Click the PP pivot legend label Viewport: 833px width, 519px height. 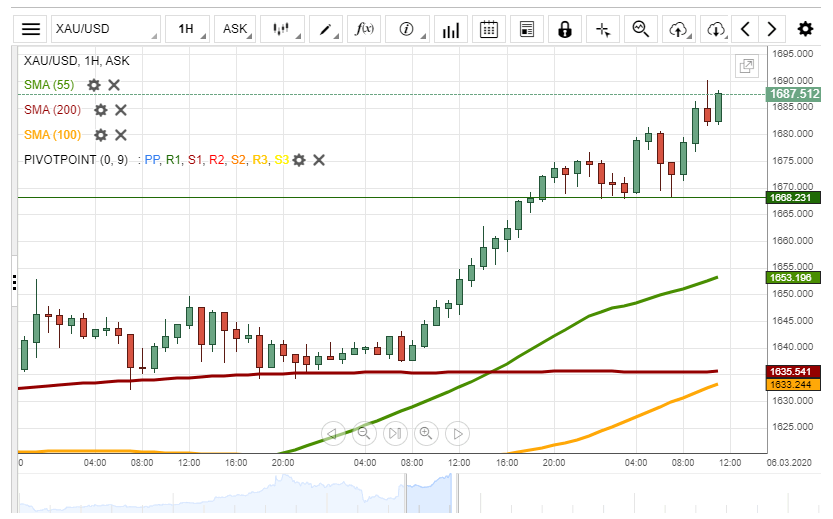point(151,160)
